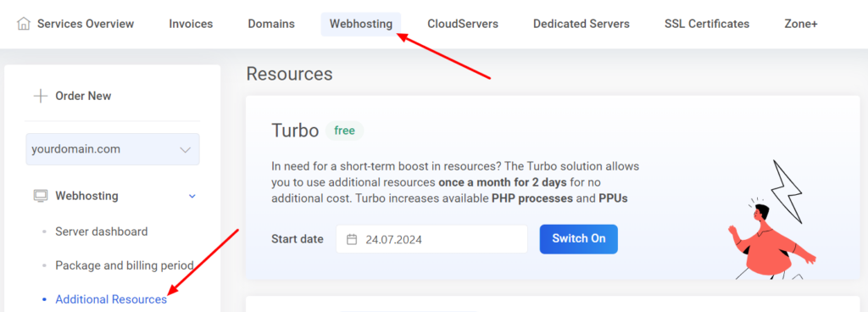The width and height of the screenshot is (868, 312).
Task: Click the home icon beside Services Overview
Action: point(24,24)
